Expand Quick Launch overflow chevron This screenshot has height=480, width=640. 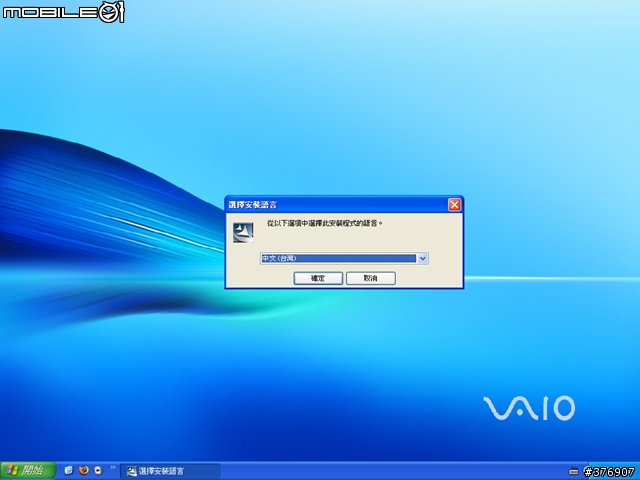pos(113,468)
